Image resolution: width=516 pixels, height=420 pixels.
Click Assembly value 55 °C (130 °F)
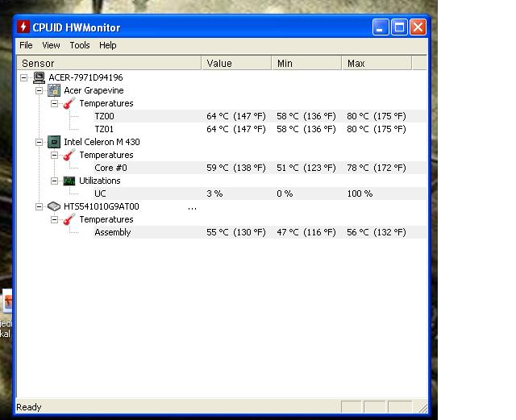coord(236,232)
